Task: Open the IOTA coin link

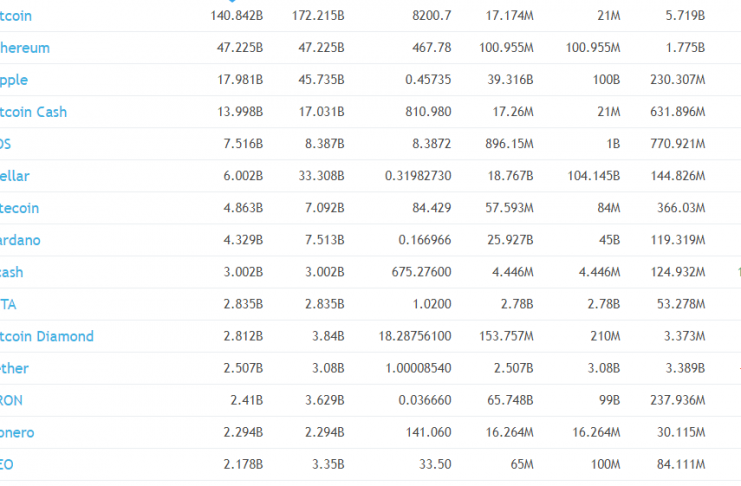Action: (x=8, y=304)
